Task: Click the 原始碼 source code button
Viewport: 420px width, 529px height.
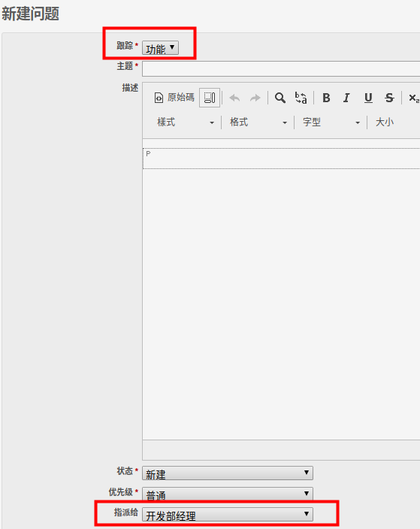Action: pyautogui.click(x=174, y=98)
